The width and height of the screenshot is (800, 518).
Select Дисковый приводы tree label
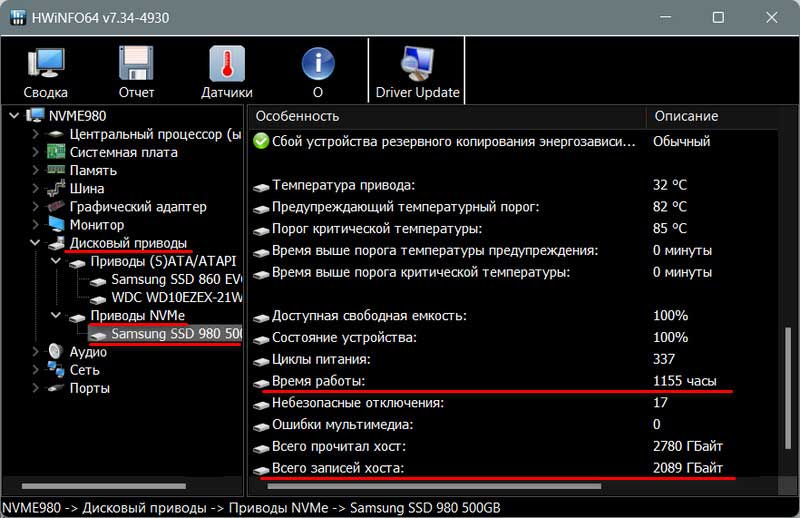[x=128, y=243]
